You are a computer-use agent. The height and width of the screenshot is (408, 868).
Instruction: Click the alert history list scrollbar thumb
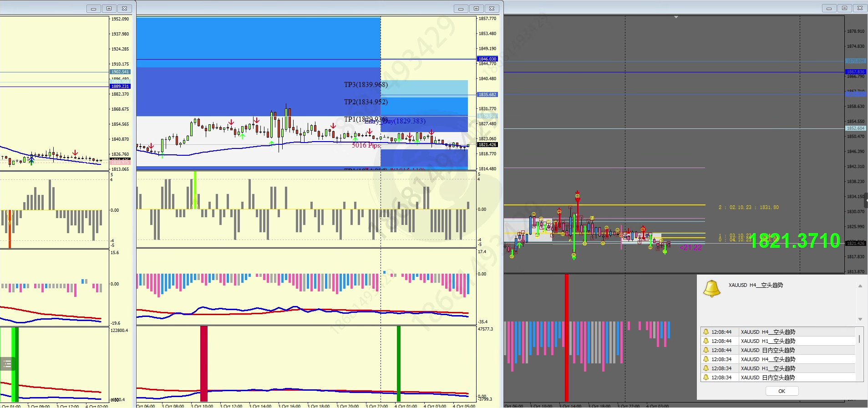pos(859,339)
